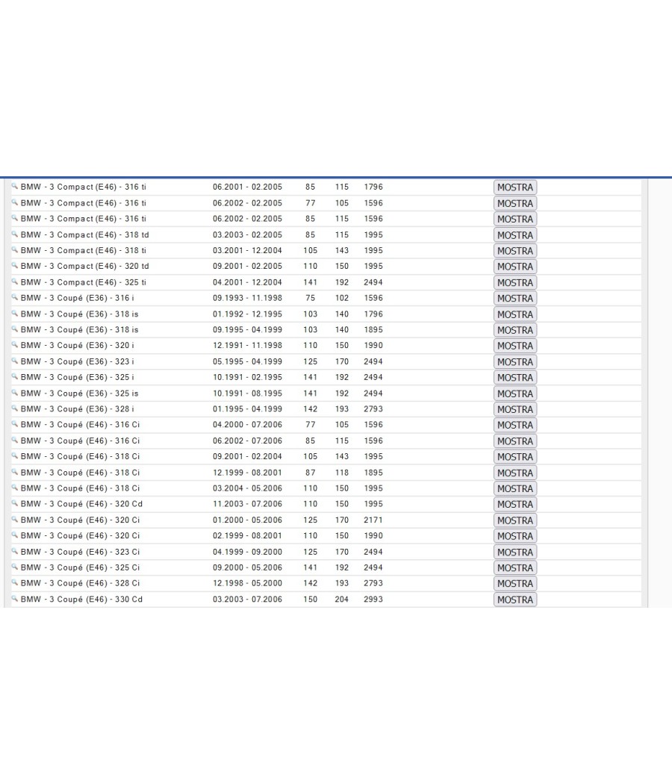Click MOSTRA in Coupé (E36) 323 i row

515,361
